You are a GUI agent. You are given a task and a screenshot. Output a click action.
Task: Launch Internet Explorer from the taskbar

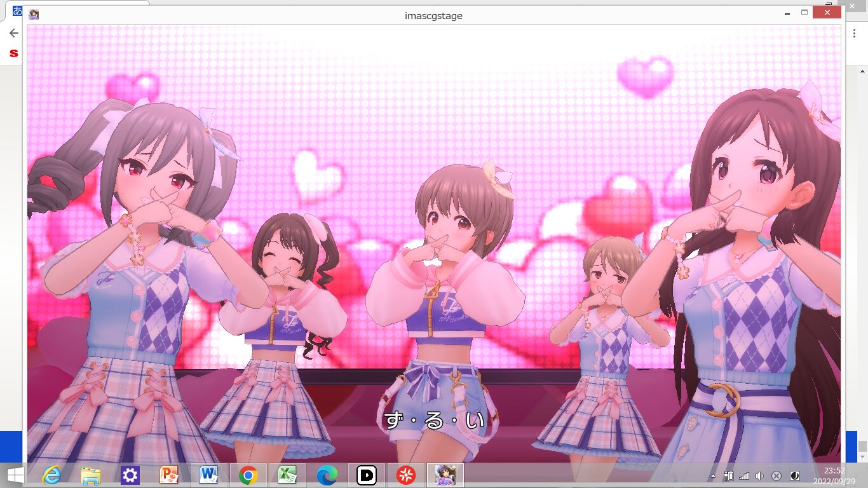tap(51, 475)
